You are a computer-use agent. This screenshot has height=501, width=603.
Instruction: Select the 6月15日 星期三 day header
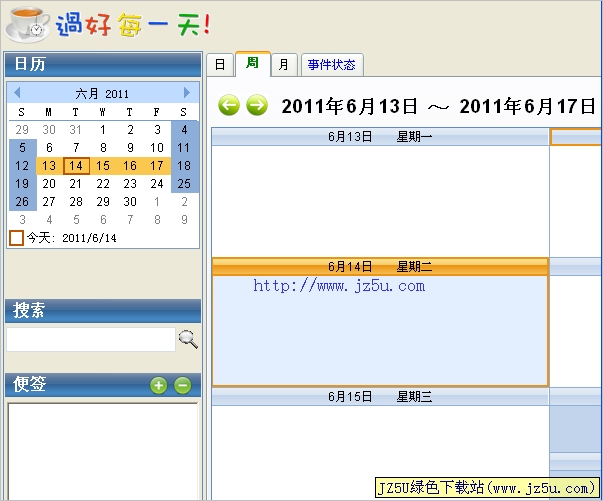tap(380, 396)
